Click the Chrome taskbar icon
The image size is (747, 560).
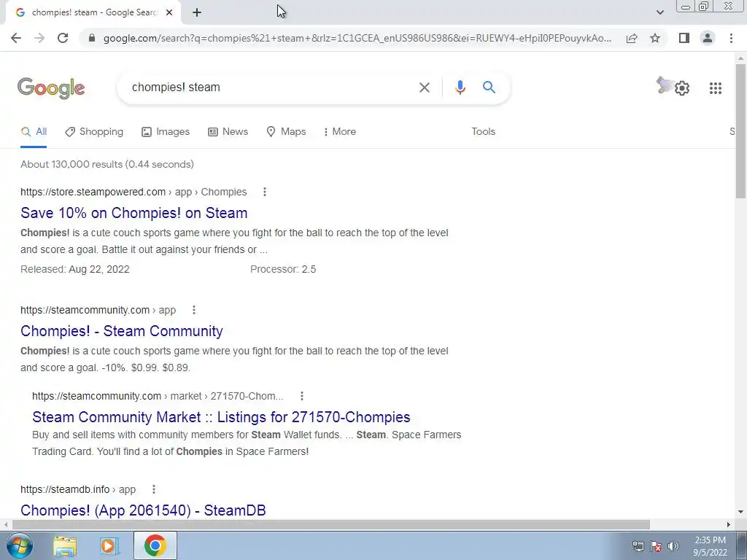[x=155, y=545]
